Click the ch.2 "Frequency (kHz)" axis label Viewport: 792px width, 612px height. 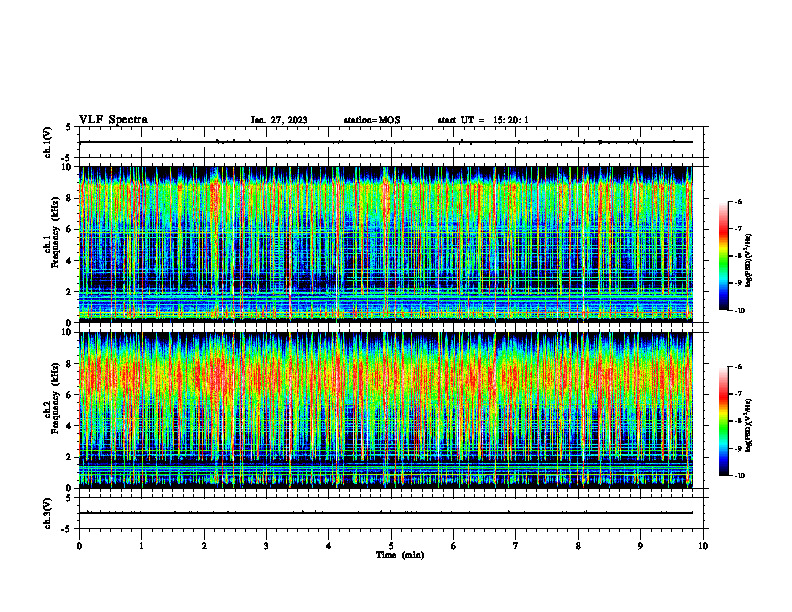coord(55,398)
